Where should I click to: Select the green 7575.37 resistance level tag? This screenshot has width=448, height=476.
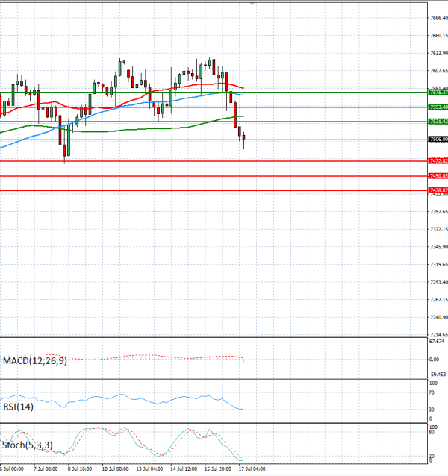coord(438,92)
